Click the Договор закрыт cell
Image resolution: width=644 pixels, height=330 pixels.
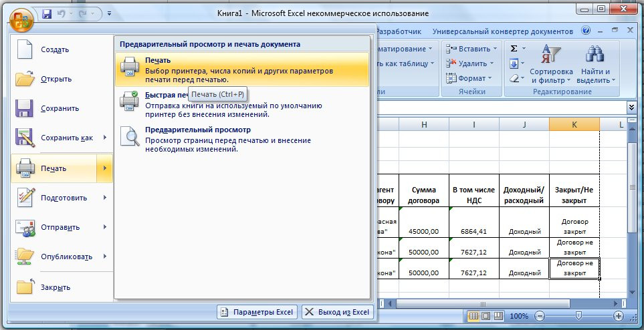tap(574, 222)
